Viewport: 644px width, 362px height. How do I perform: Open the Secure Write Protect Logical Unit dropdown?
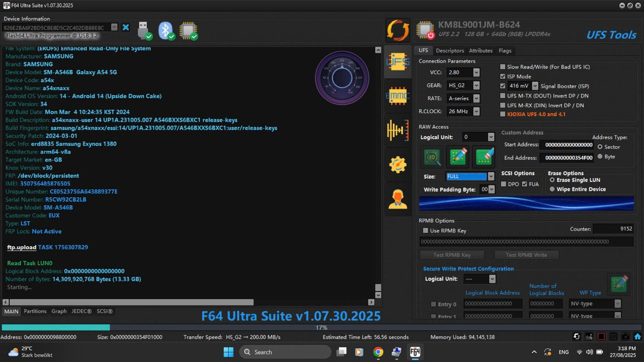point(492,279)
